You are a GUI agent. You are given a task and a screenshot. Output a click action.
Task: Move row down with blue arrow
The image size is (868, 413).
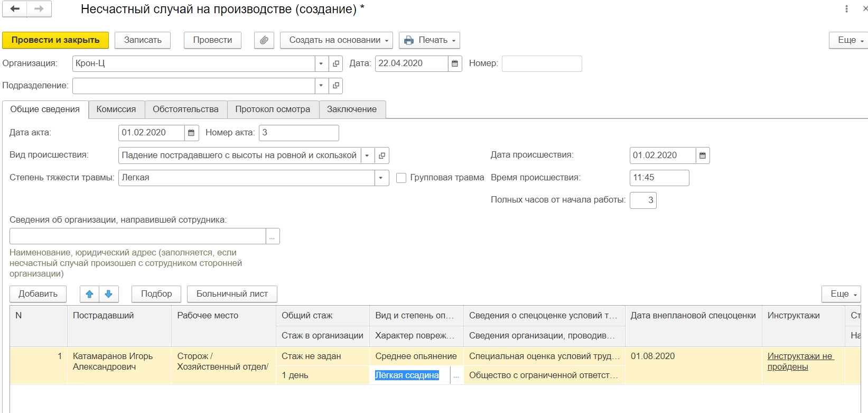coord(109,294)
